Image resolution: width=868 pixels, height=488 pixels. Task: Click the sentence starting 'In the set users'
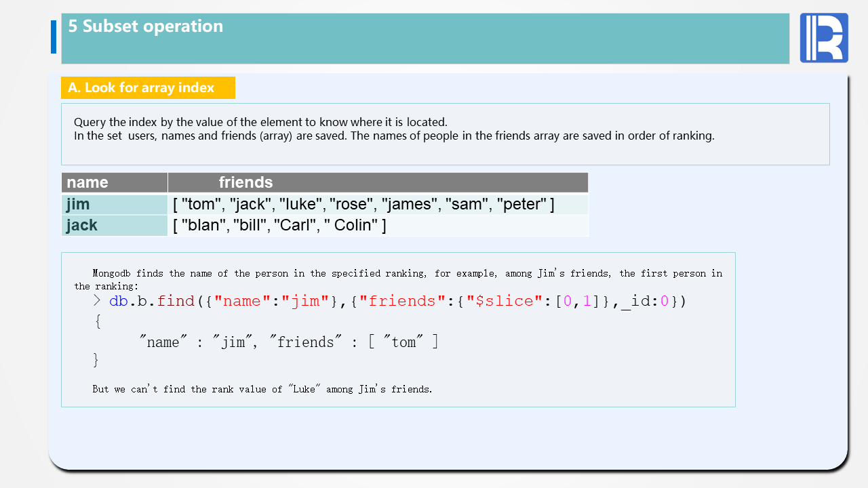click(x=394, y=136)
